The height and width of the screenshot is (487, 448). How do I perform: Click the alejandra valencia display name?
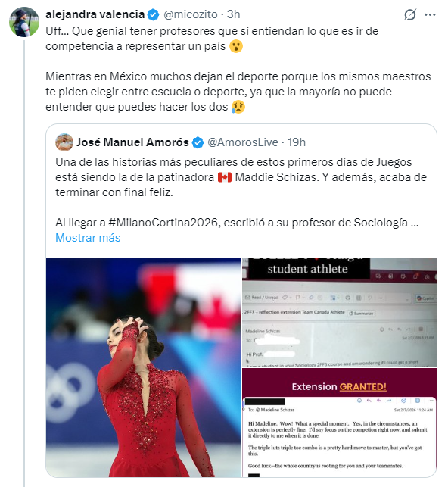point(95,14)
